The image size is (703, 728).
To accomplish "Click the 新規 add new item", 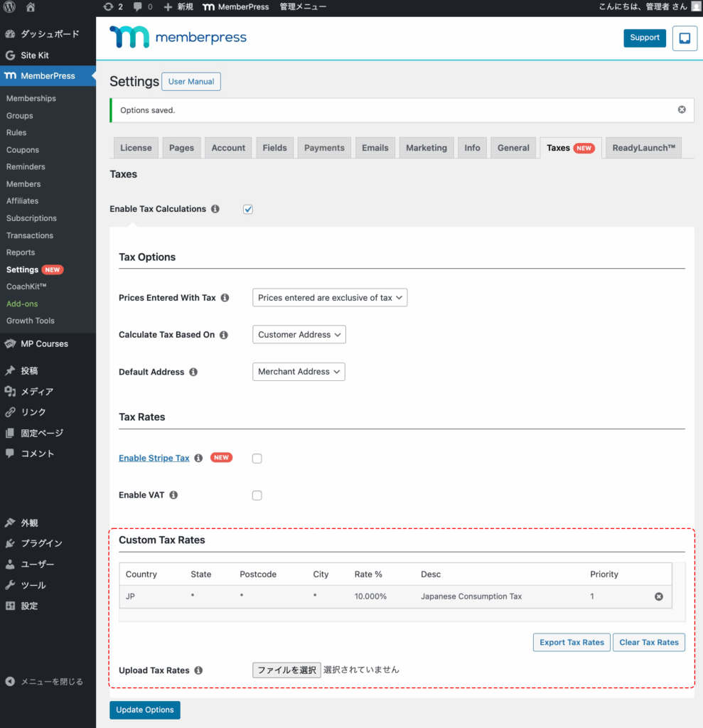I will click(178, 6).
